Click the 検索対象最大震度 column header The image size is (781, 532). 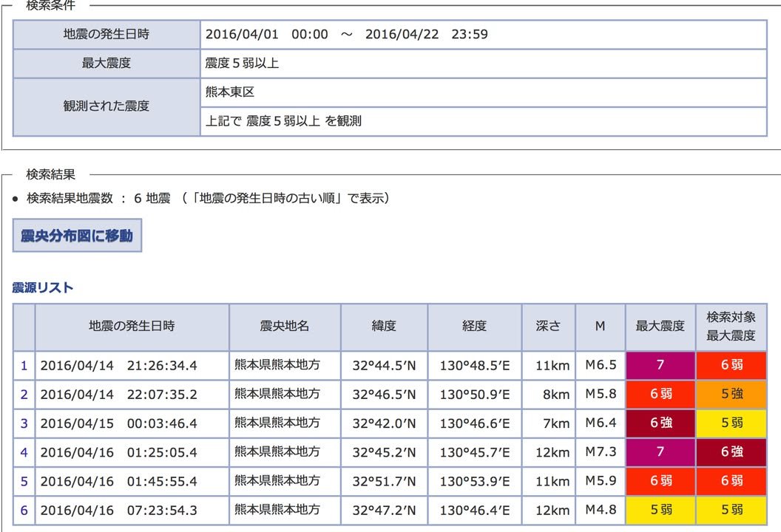731,326
